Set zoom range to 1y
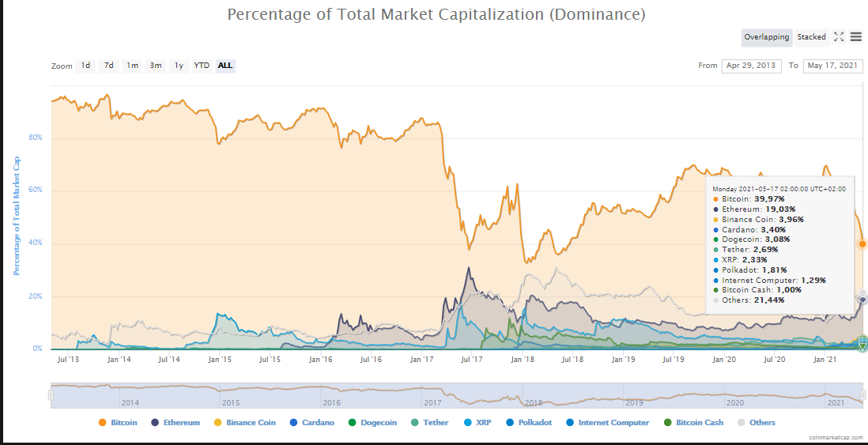 179,66
